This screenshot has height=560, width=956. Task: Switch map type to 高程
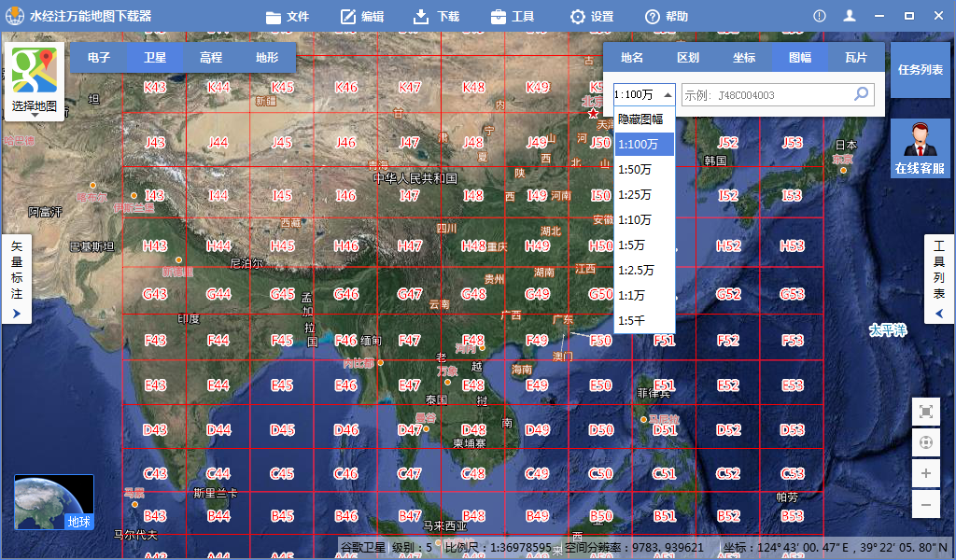pos(211,57)
